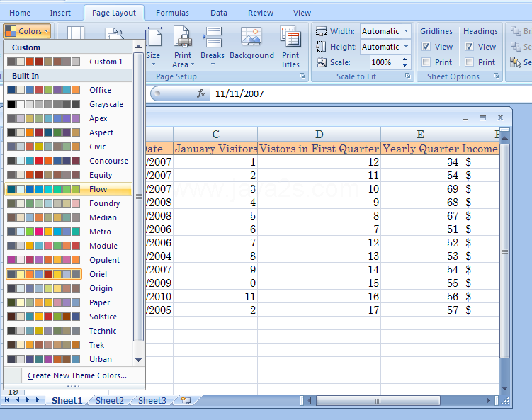Click the Breaks icon
Viewport: 532px width, 420px height.
tap(213, 37)
